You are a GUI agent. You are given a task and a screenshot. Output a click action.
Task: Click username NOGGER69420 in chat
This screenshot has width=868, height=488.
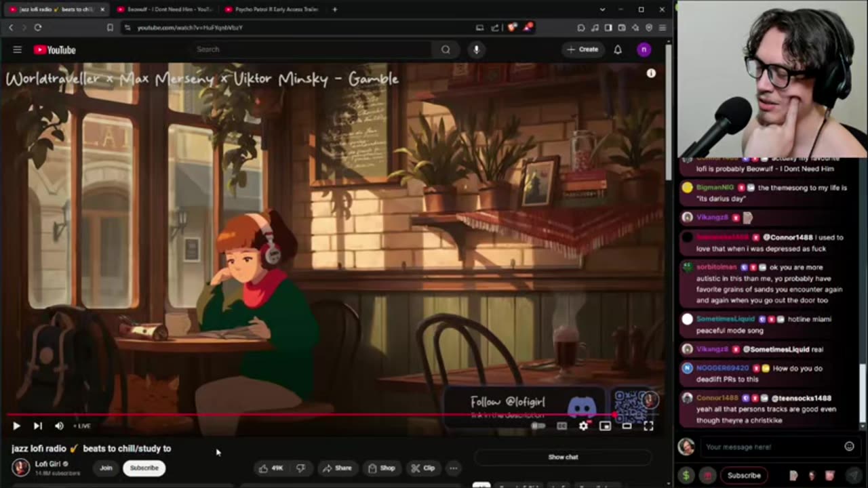point(724,368)
